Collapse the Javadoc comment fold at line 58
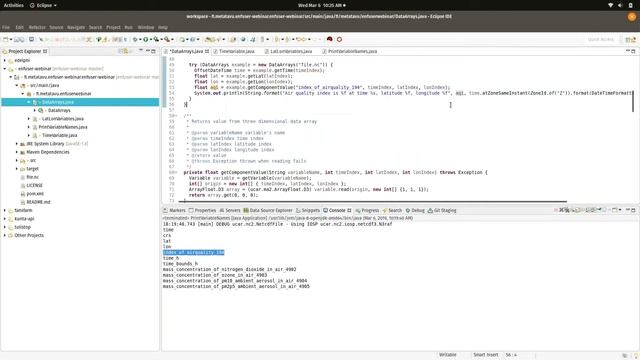640x360 pixels. [176, 116]
